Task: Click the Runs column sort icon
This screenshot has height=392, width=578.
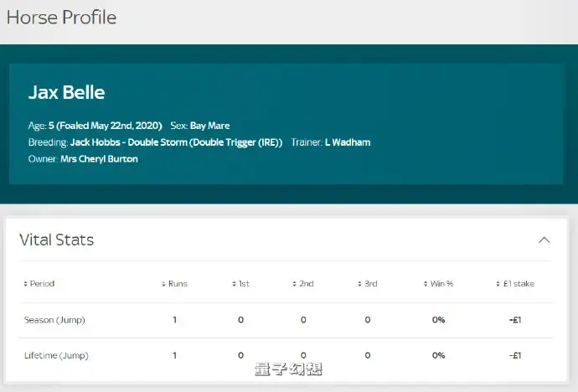Action: point(163,284)
